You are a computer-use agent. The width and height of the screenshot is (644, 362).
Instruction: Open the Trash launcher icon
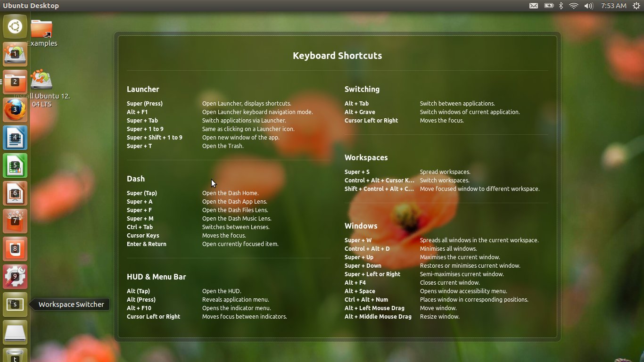point(15,355)
